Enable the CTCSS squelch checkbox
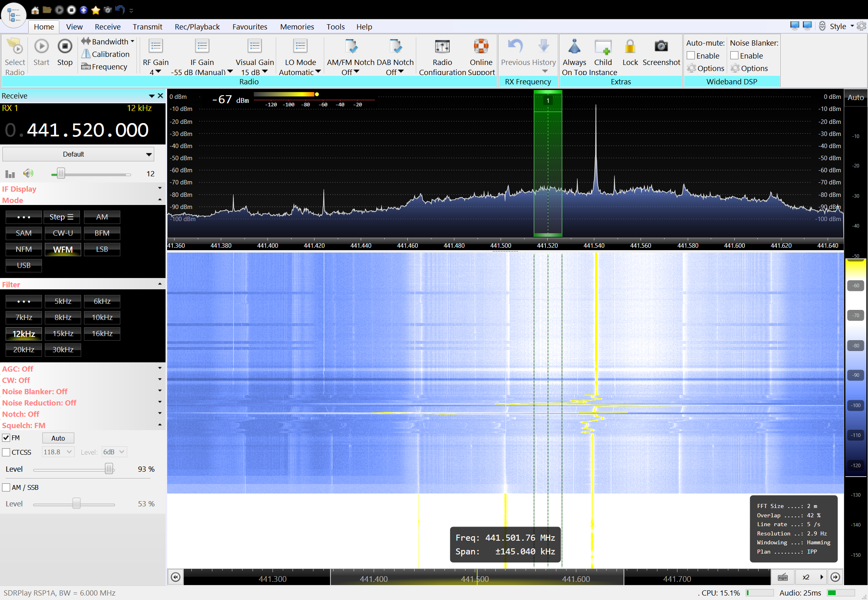868x600 pixels. (6, 452)
